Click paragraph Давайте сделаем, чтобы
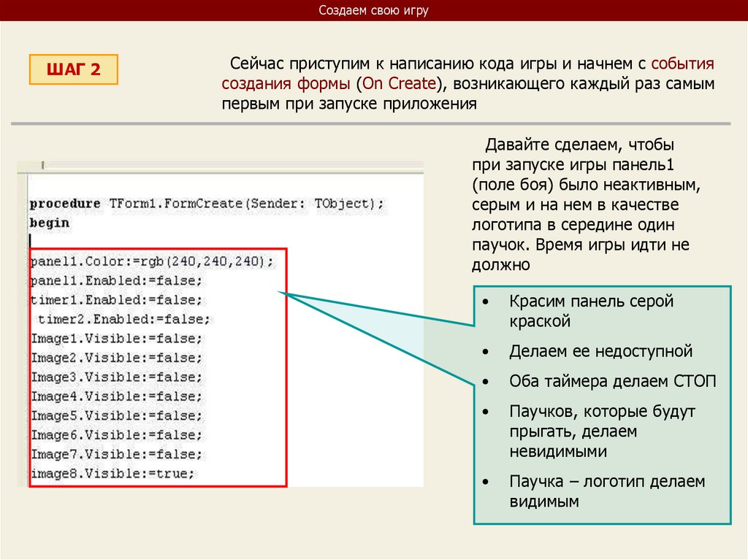Image resolution: width=748 pixels, height=560 pixels. click(586, 204)
